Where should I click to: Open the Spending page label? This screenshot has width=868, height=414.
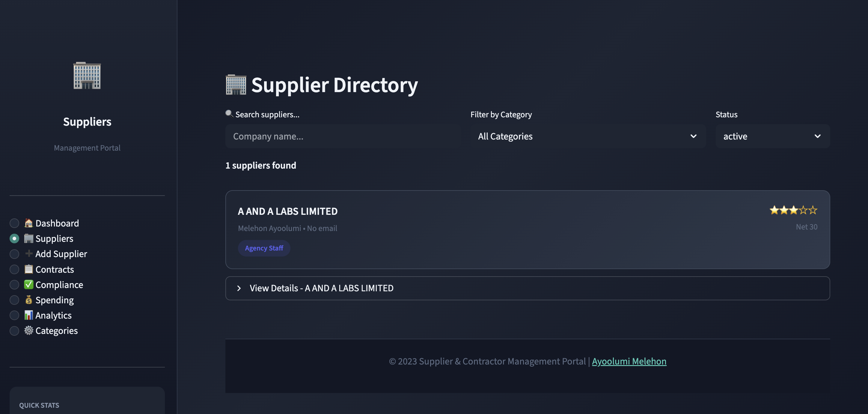coord(54,300)
